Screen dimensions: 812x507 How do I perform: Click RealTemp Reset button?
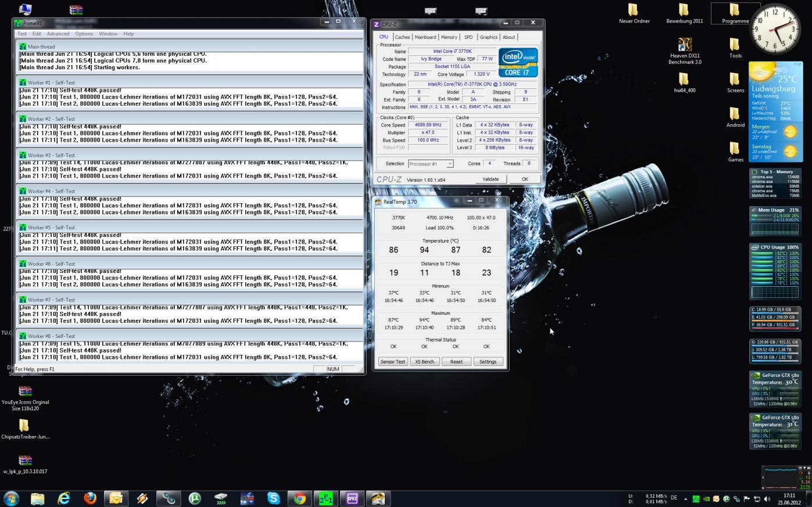456,361
